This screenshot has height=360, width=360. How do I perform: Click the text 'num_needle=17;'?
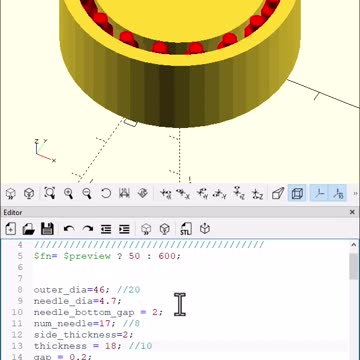click(x=75, y=324)
